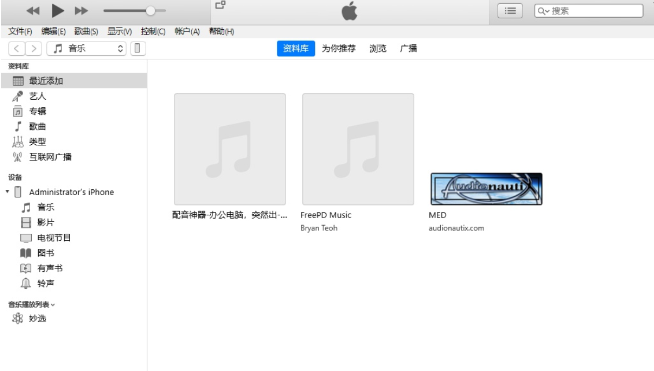654x371 pixels.
Task: Click the 最近添加 grid icon
Action: coord(18,81)
